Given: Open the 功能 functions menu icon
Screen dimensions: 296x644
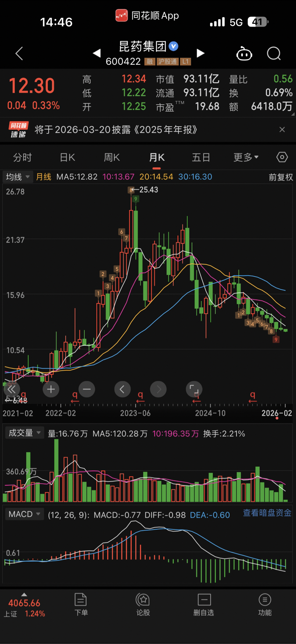Looking at the screenshot, I should 265,605.
